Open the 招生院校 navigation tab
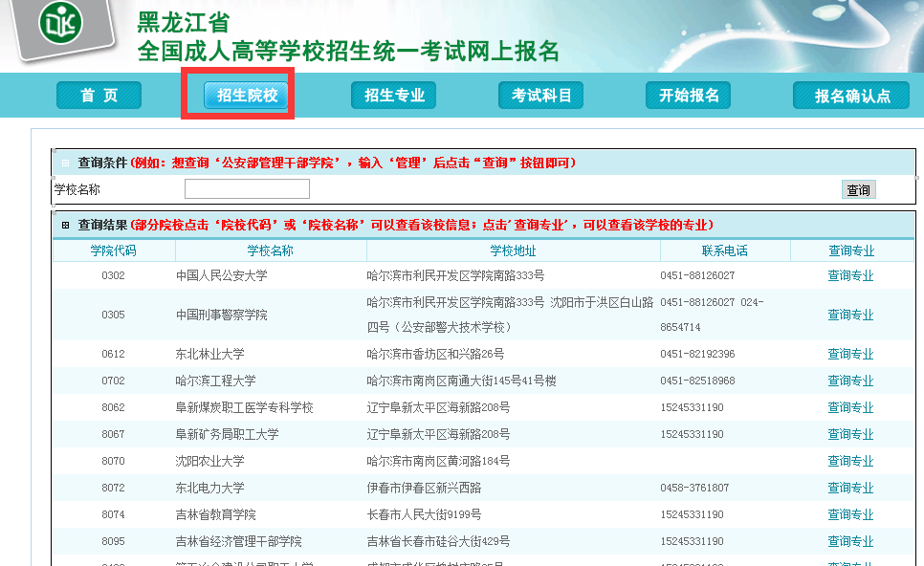The height and width of the screenshot is (566, 924). point(247,96)
